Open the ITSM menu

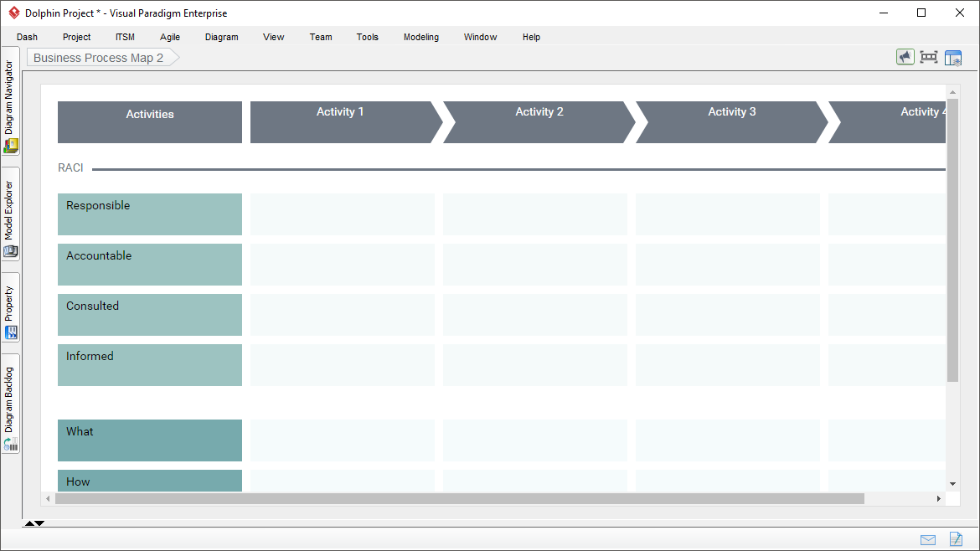(x=125, y=37)
